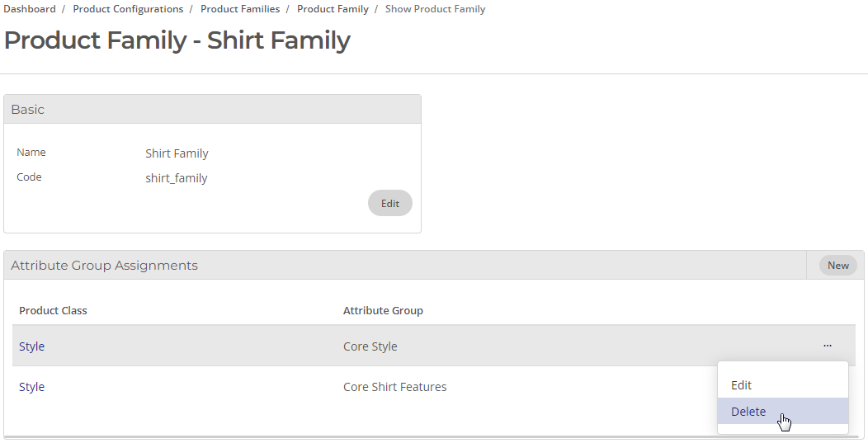
Task: Click the Product Class column header
Action: [53, 310]
